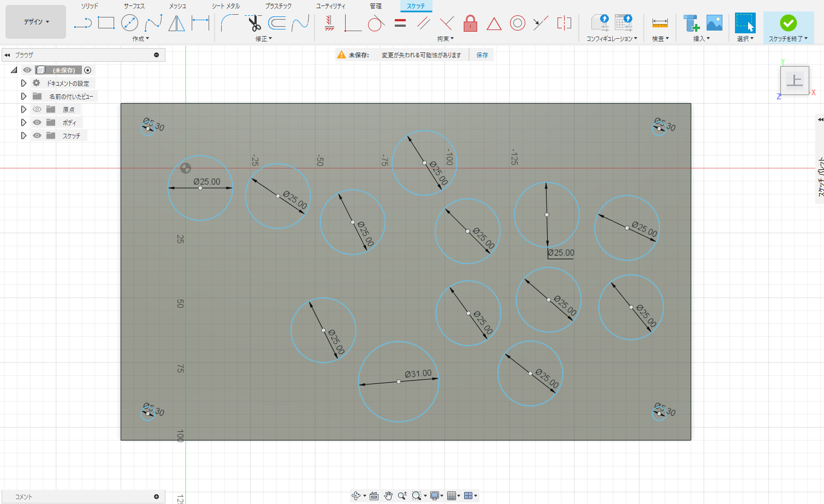Select the Line sketch tool
824x504 pixels.
[82, 23]
